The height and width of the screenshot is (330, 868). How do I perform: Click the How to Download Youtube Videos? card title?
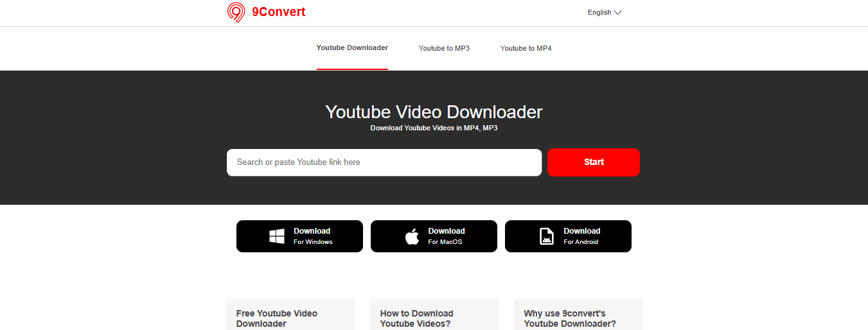[416, 318]
